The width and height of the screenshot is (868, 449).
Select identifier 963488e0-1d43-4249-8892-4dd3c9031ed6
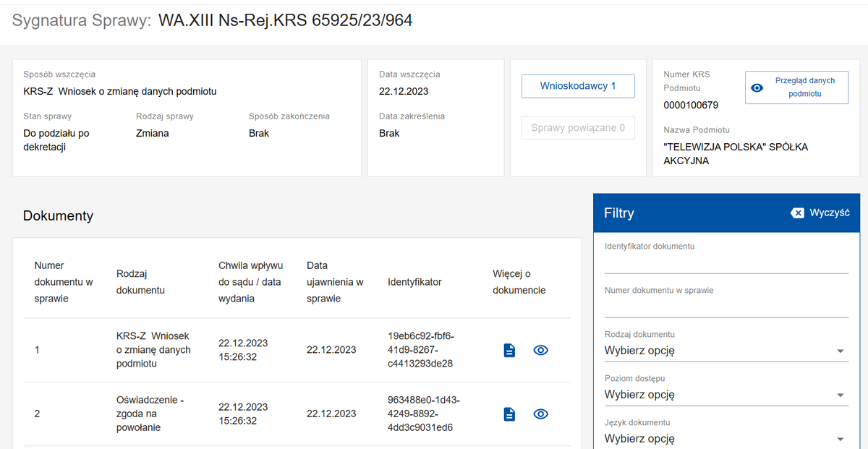click(x=424, y=414)
